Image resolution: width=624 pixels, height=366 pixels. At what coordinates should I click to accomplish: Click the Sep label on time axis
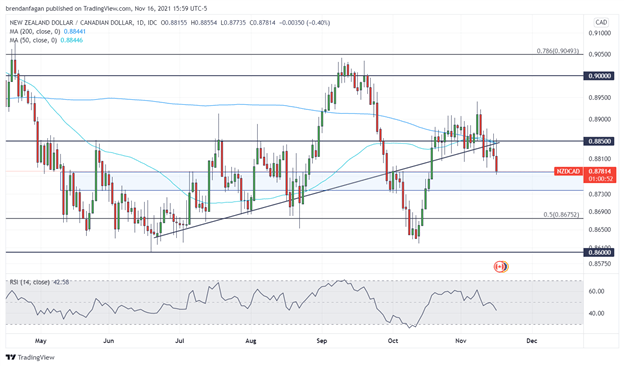[x=322, y=341]
